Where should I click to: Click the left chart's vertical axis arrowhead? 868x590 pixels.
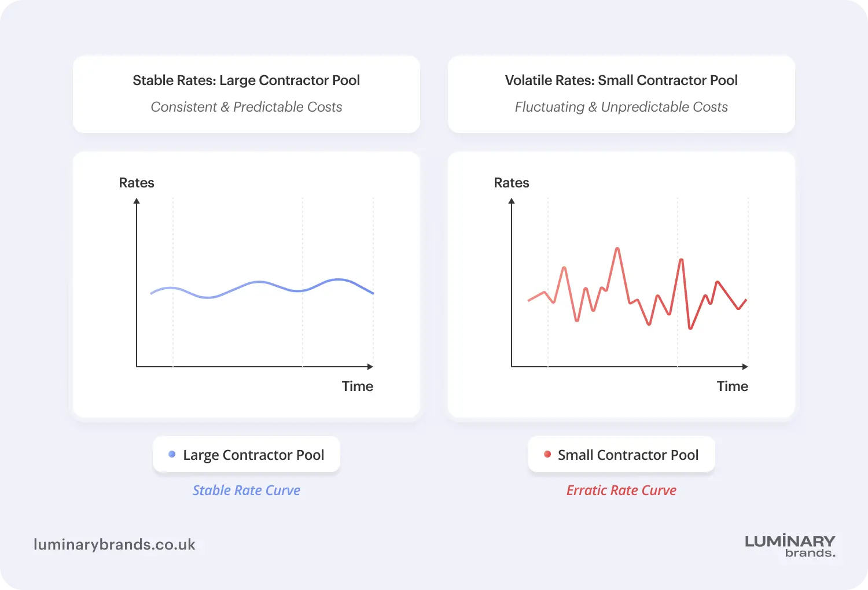[x=137, y=201]
